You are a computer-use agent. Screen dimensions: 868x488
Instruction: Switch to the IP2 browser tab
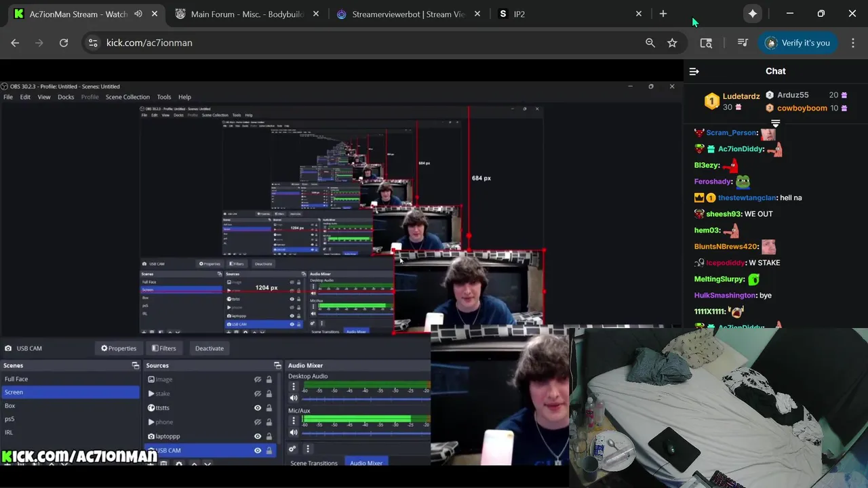pos(570,14)
